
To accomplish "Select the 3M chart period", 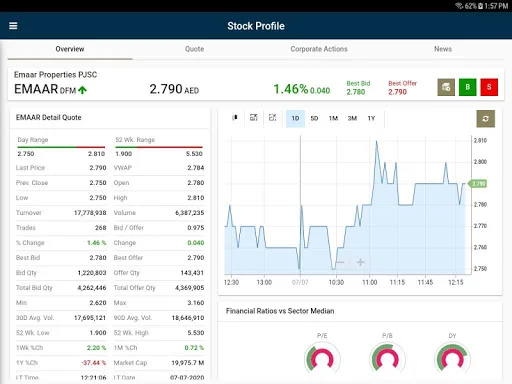I will point(352,118).
